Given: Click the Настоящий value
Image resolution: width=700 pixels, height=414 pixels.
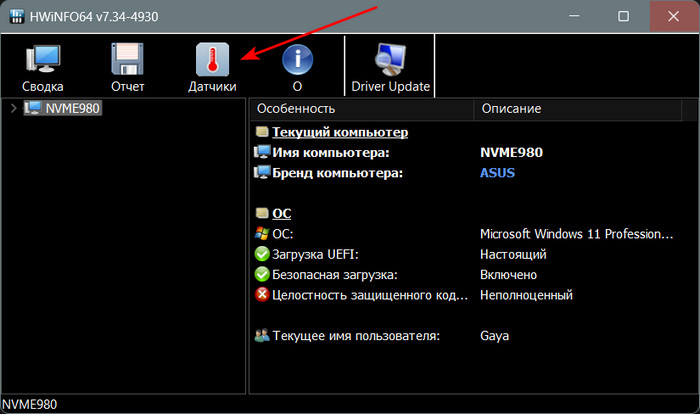Looking at the screenshot, I should click(x=513, y=255).
